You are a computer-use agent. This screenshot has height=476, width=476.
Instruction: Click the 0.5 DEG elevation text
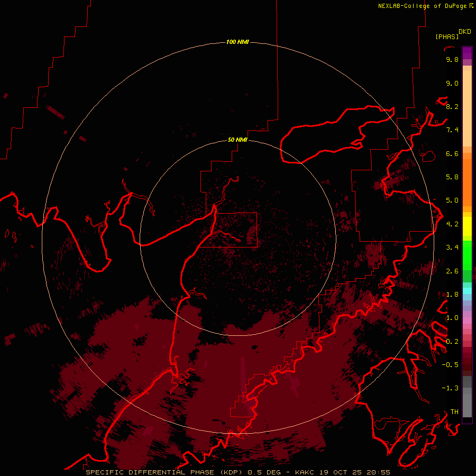264,472
